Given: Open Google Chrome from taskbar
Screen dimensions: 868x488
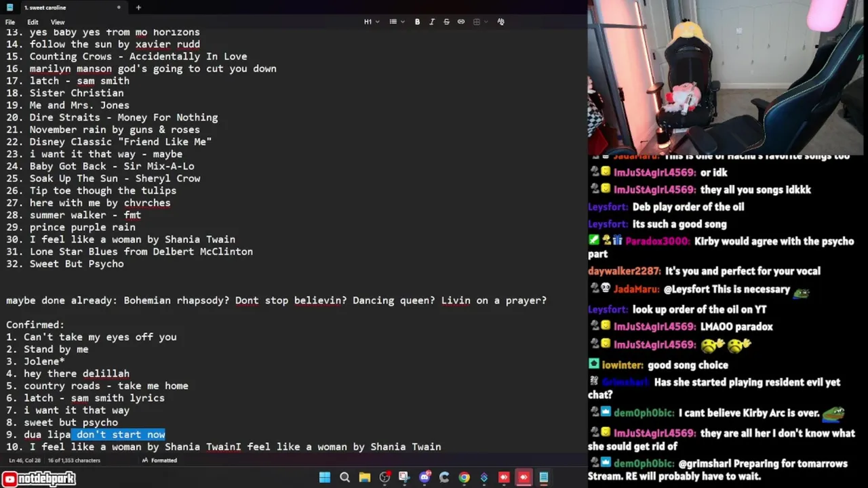Looking at the screenshot, I should tap(464, 477).
